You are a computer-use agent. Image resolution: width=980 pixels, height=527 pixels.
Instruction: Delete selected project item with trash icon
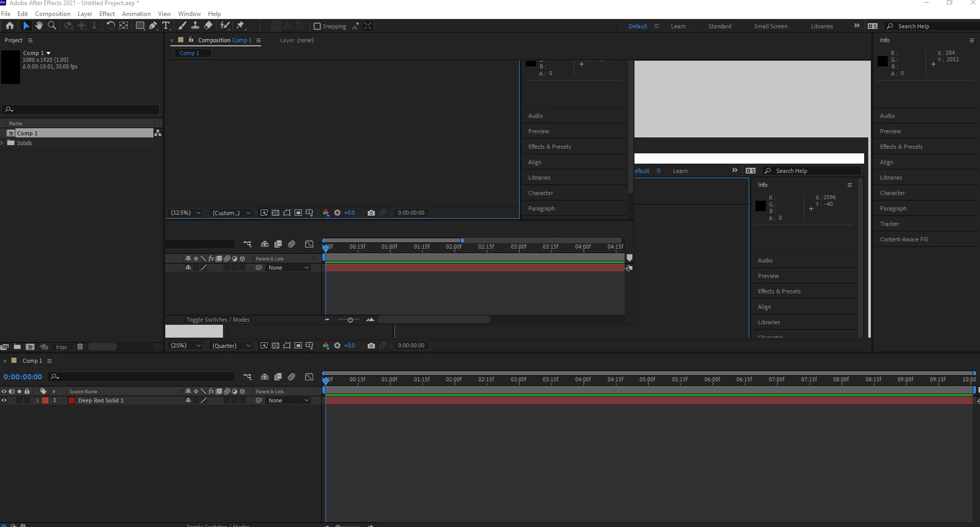click(x=80, y=346)
